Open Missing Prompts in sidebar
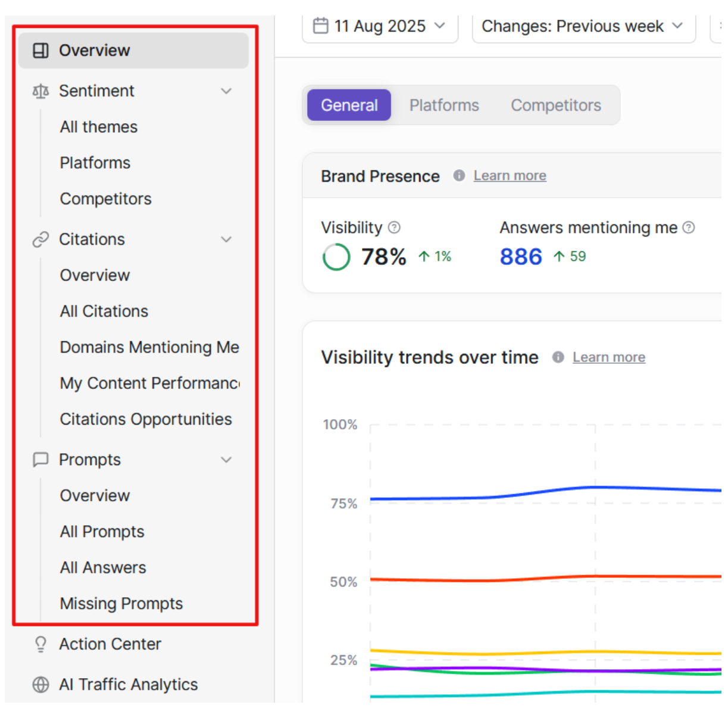 pos(121,604)
